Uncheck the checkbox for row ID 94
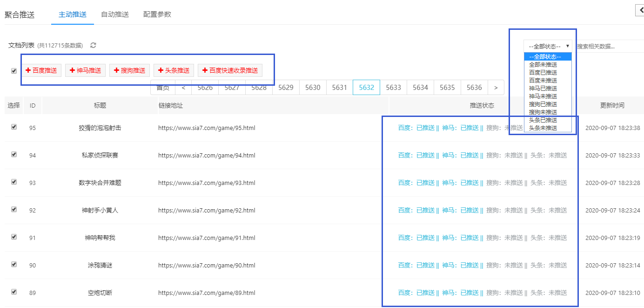Viewport: 644px width, 308px height. (14, 154)
